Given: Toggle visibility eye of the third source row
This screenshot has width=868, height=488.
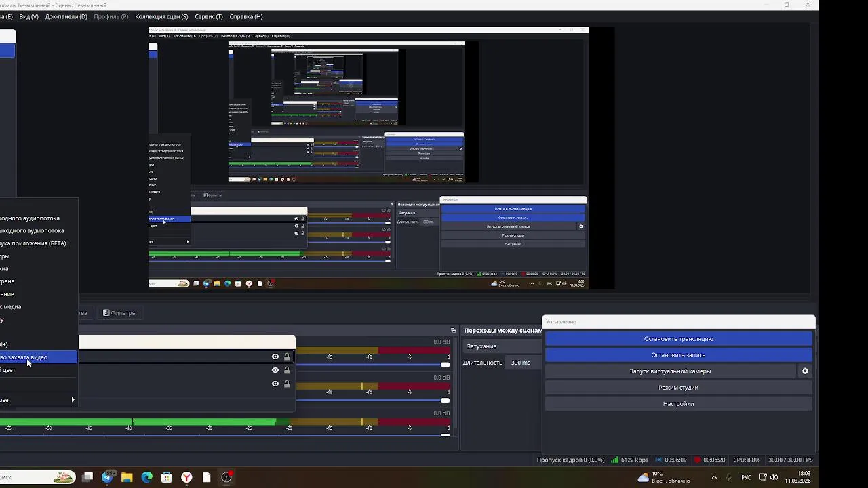Looking at the screenshot, I should [x=275, y=384].
